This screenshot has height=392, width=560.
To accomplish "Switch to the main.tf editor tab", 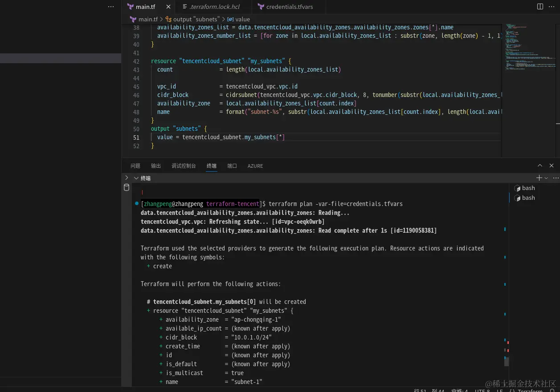I will (146, 7).
